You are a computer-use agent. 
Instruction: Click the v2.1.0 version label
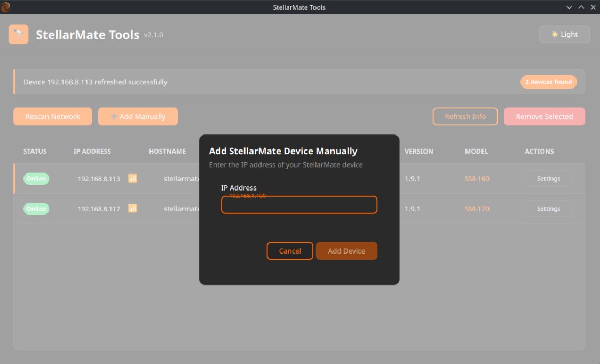click(x=153, y=35)
